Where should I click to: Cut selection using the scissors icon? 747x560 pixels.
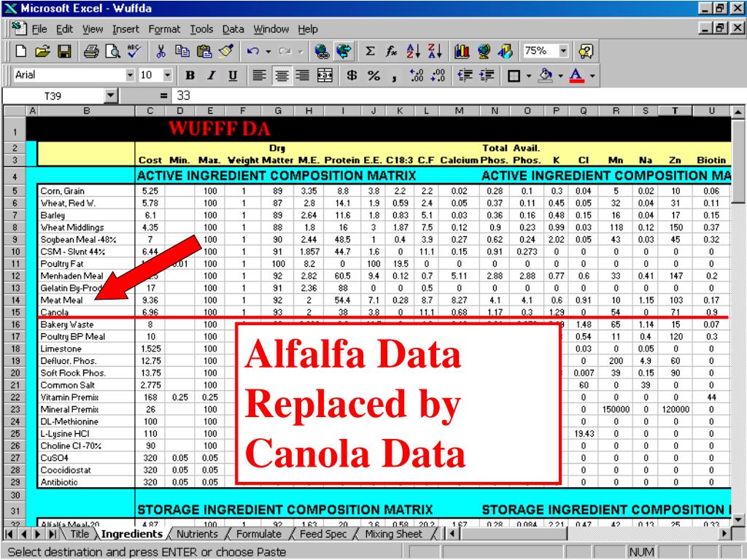point(160,51)
